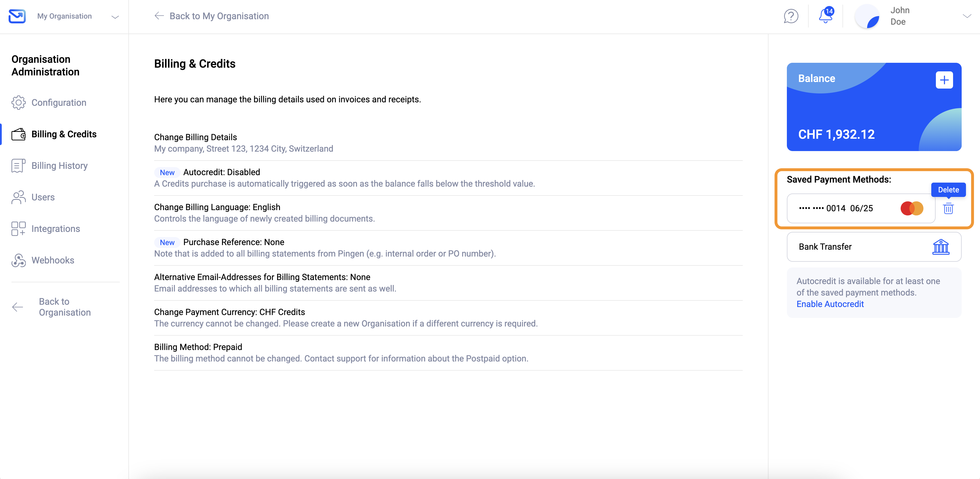Image resolution: width=980 pixels, height=479 pixels.
Task: Click the Delete tooltip label
Action: pyautogui.click(x=948, y=190)
